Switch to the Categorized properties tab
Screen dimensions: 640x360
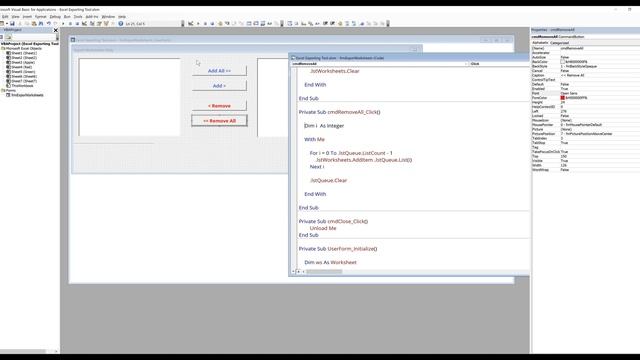click(560, 42)
